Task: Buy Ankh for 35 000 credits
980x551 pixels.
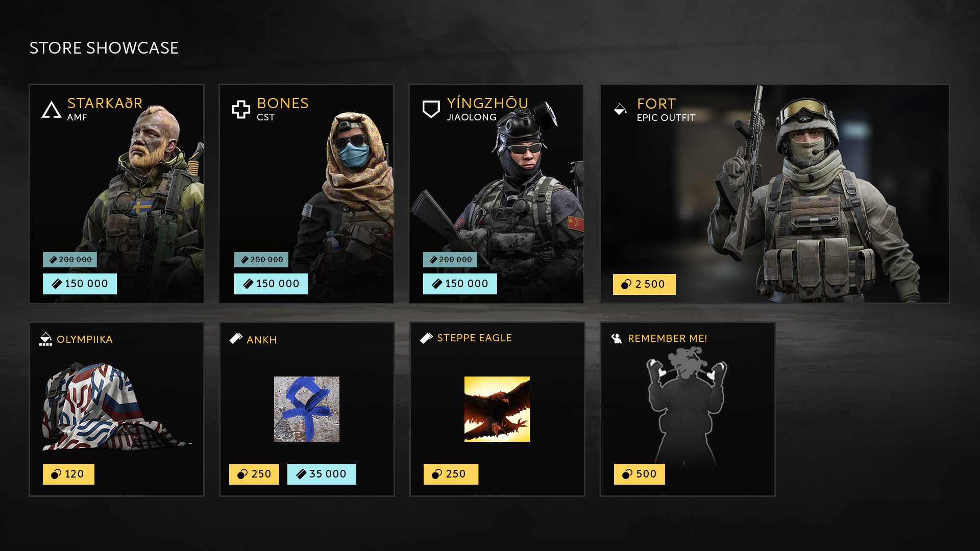Action: [322, 474]
